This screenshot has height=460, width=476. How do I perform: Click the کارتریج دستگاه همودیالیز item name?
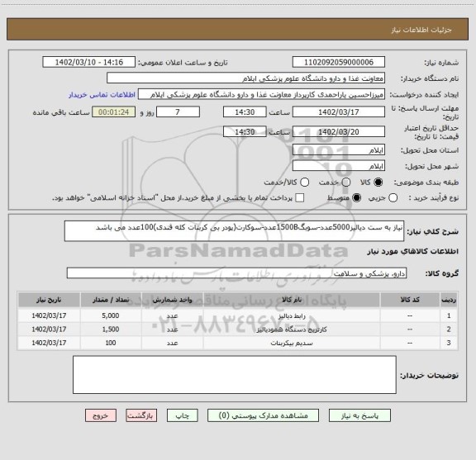click(292, 330)
